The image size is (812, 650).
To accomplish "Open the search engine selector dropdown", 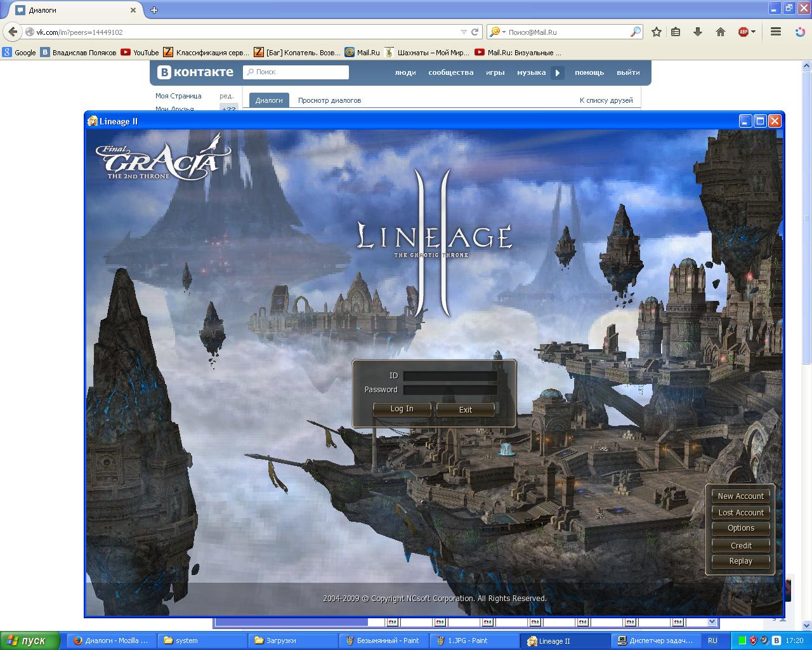I will click(x=498, y=32).
